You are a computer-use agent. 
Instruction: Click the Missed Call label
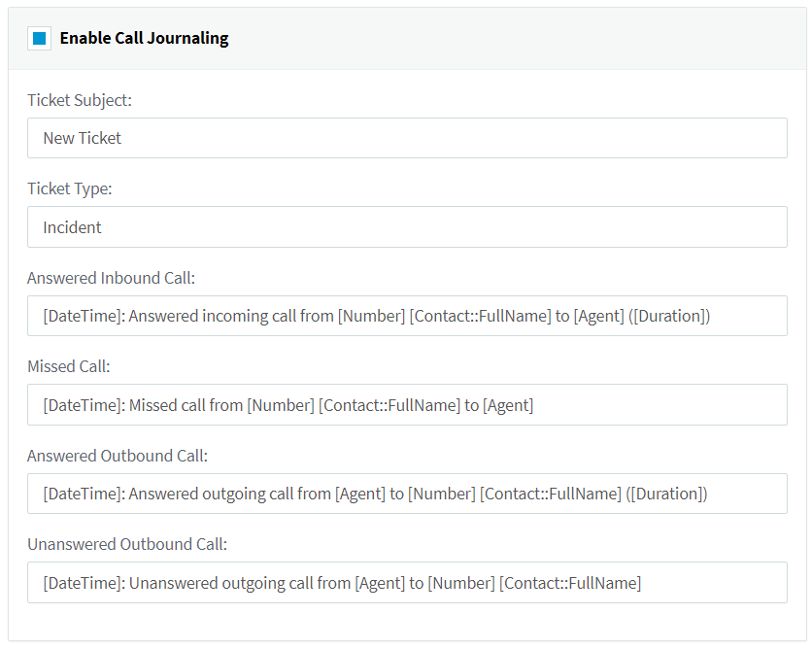[x=69, y=366]
